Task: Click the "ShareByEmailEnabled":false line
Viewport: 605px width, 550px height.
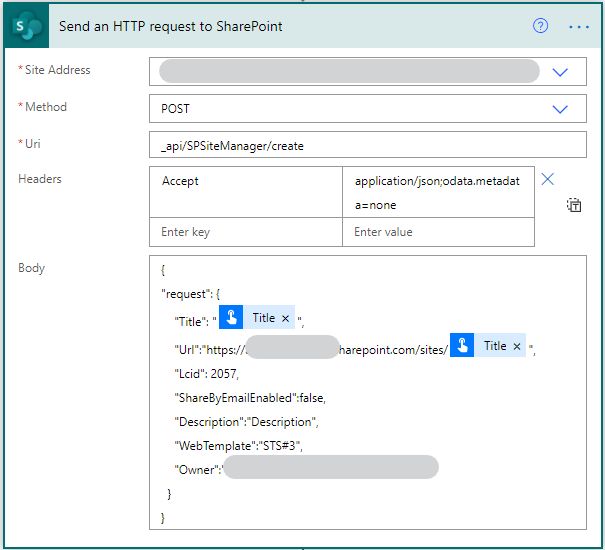Action: pyautogui.click(x=250, y=398)
